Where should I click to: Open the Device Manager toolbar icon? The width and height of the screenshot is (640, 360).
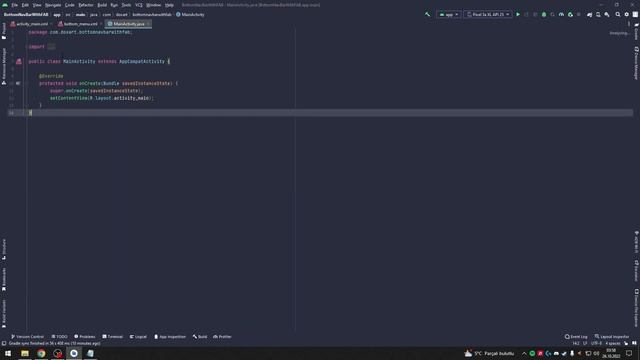pos(598,14)
